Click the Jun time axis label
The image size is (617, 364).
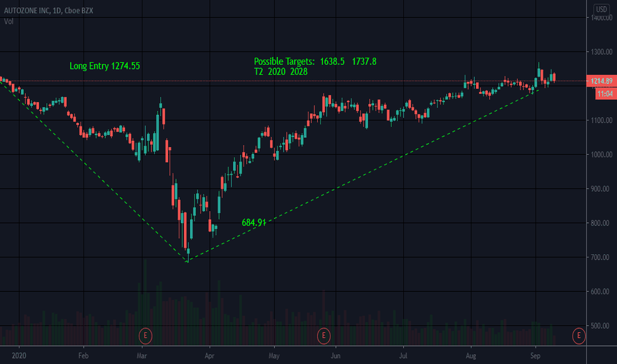click(x=335, y=356)
